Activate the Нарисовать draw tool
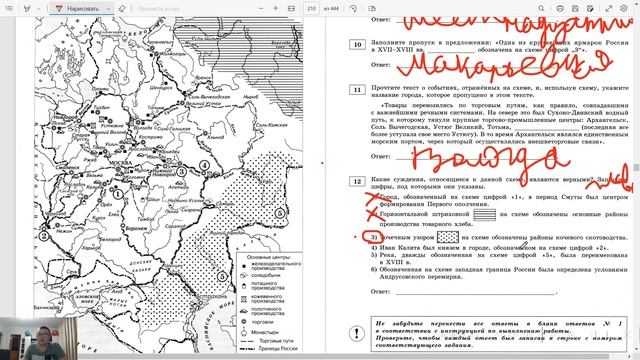The height and width of the screenshot is (360, 640). pyautogui.click(x=78, y=8)
